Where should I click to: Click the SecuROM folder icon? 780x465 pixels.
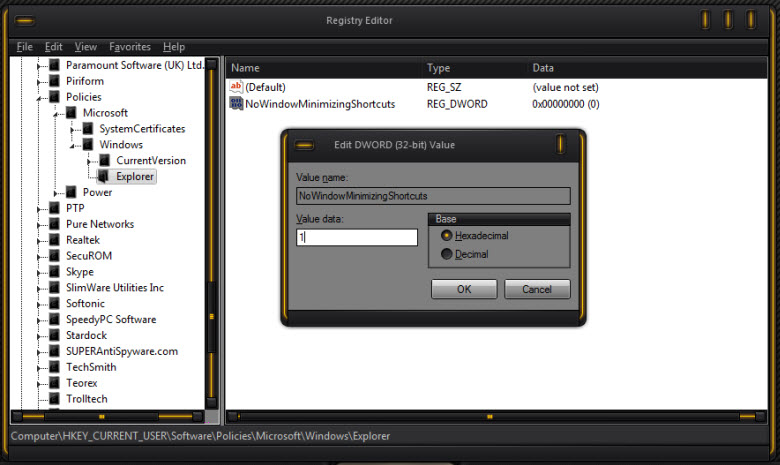click(55, 256)
